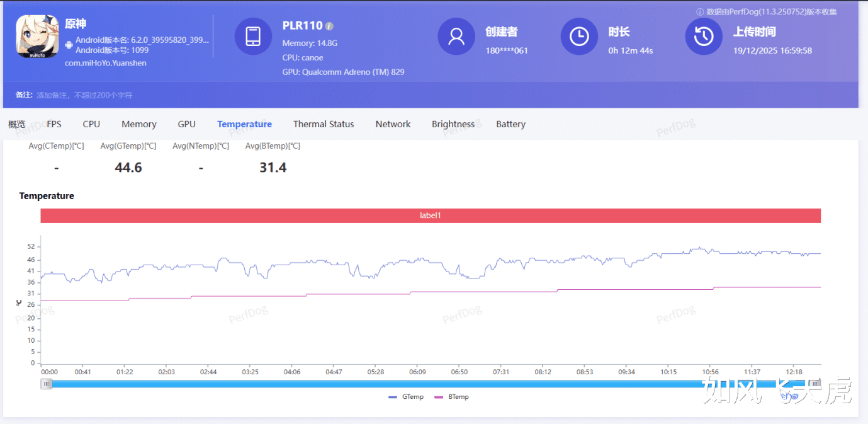The height and width of the screenshot is (424, 868).
Task: Click the Avg(CTemp)[°C] label
Action: click(57, 146)
